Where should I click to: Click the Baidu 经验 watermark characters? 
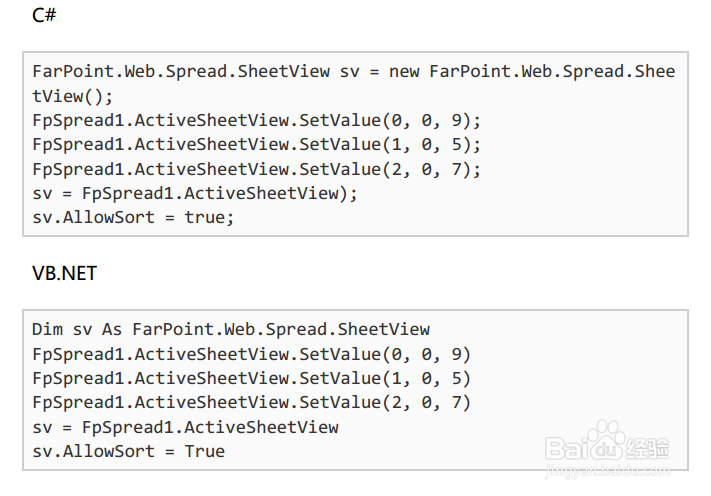click(648, 449)
